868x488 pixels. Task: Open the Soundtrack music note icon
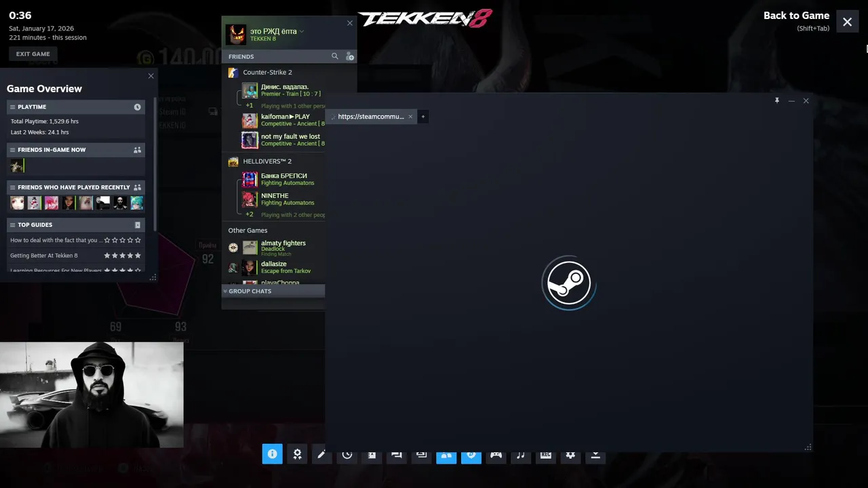pyautogui.click(x=521, y=454)
